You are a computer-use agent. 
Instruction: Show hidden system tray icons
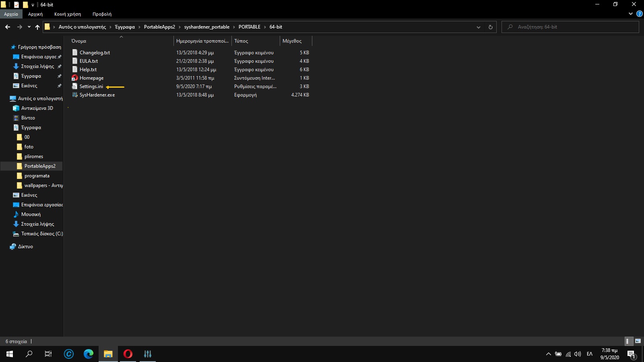(548, 354)
